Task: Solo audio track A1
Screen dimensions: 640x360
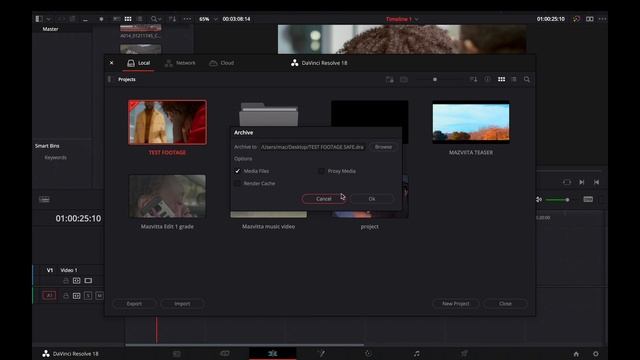Action: (88, 296)
